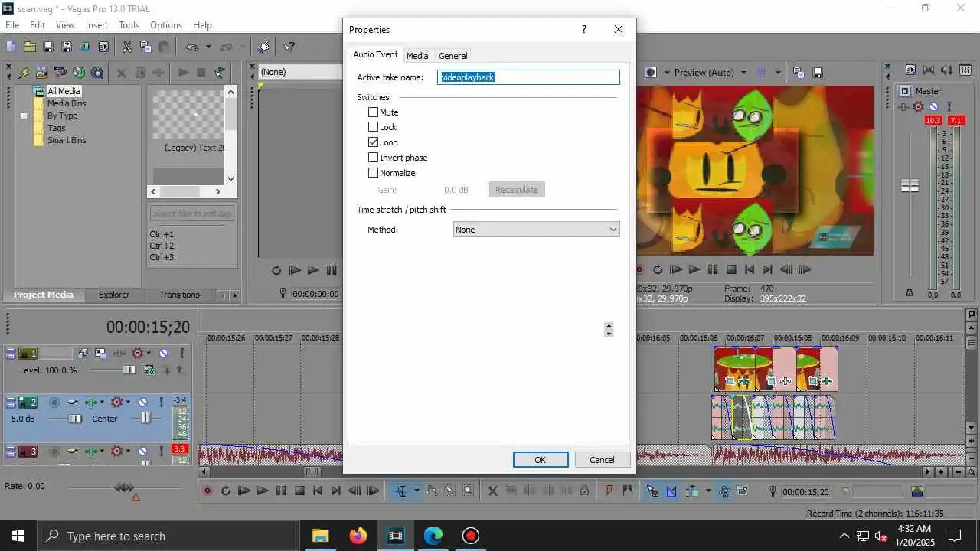Viewport: 980px width, 551px height.
Task: Toggle Enable Snapping below timeline
Action: (x=652, y=491)
